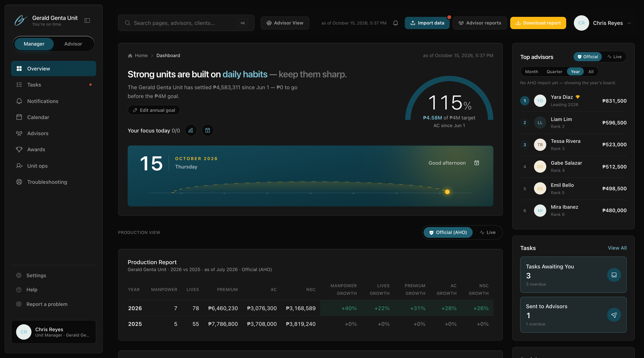Viewport: 644px width, 358px height.
Task: Open Chris Reyes profile card in sidebar
Action: coord(53,332)
